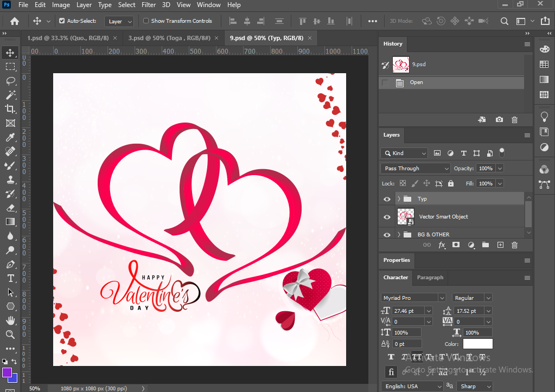Image resolution: width=555 pixels, height=392 pixels.
Task: Select the Eraser tool
Action: 10,208
